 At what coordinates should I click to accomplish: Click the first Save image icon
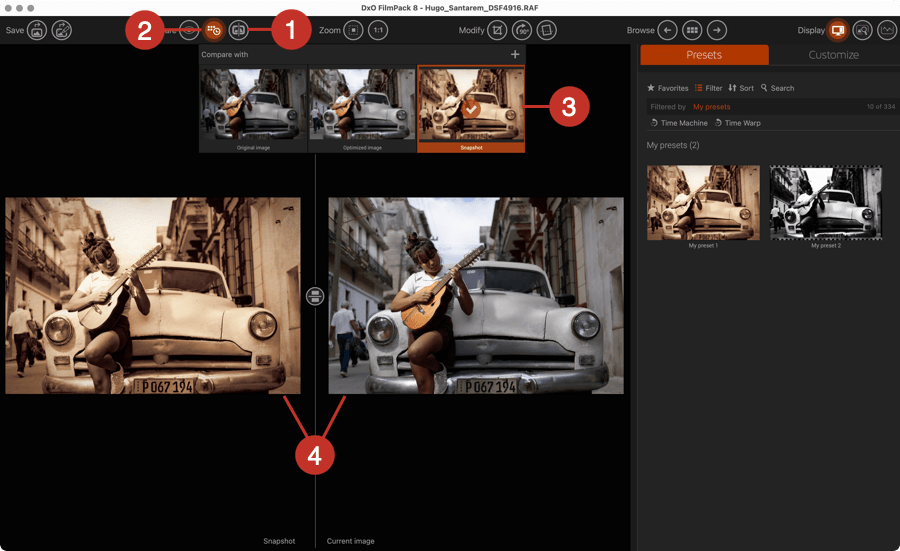36,31
